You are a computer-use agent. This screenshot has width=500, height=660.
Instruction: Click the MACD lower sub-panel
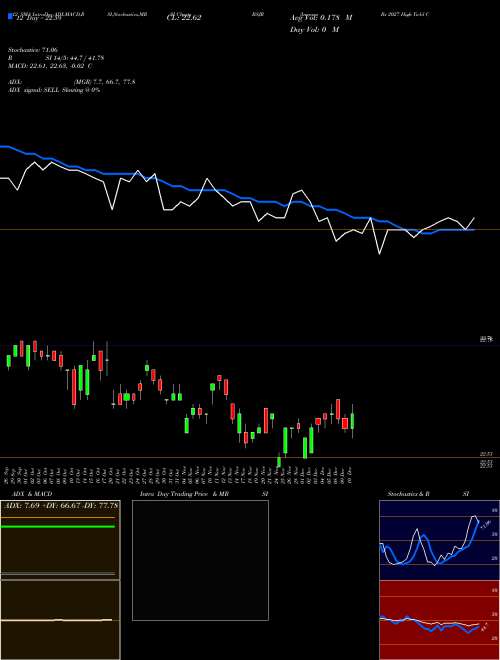pos(60,620)
